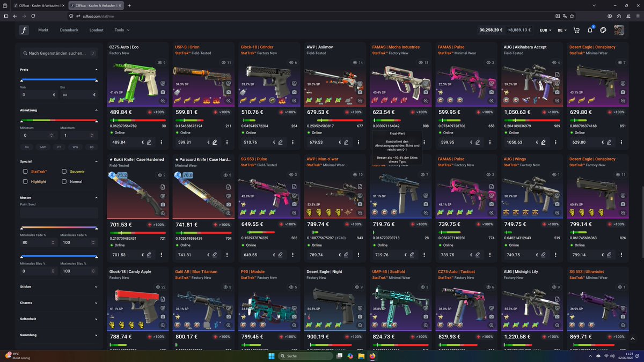The width and height of the screenshot is (644, 362).
Task: Click edit price pencil on USP-S Orion
Action: (215, 142)
